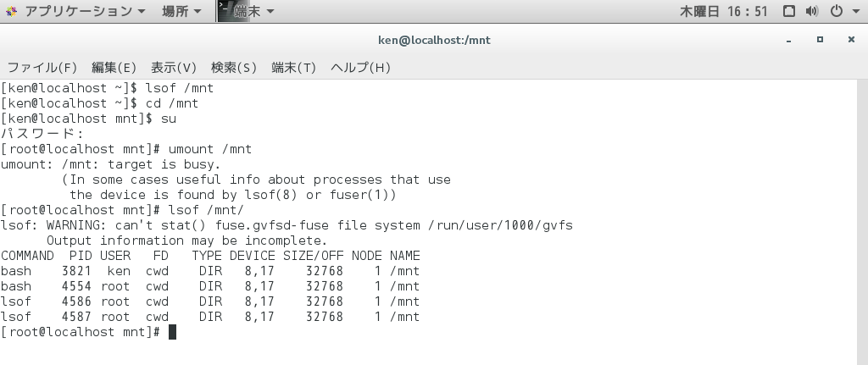Maximize the terminal window
The height and width of the screenshot is (365, 868).
click(820, 40)
